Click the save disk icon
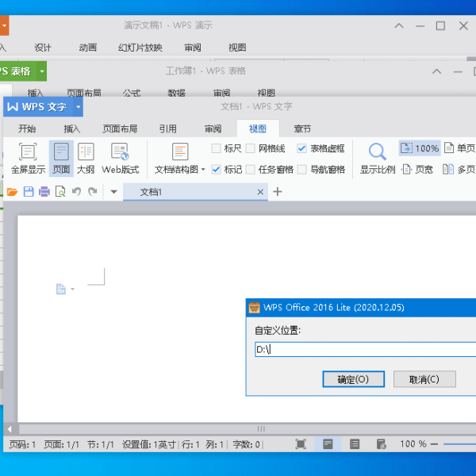This screenshot has width=476, height=476. pos(29,192)
